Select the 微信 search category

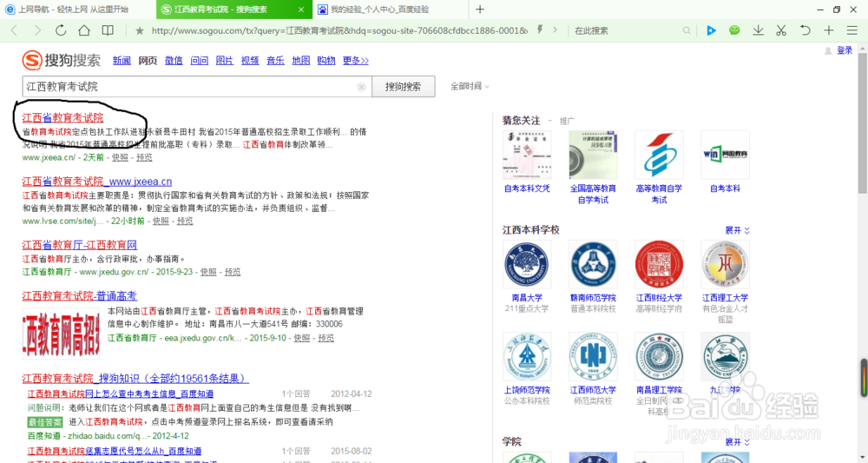click(174, 60)
